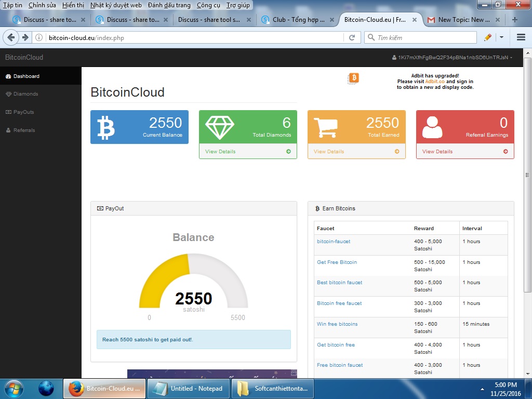Screen dimensions: 532x399
Task: Click View Details under Total Earned
Action: pyautogui.click(x=329, y=151)
